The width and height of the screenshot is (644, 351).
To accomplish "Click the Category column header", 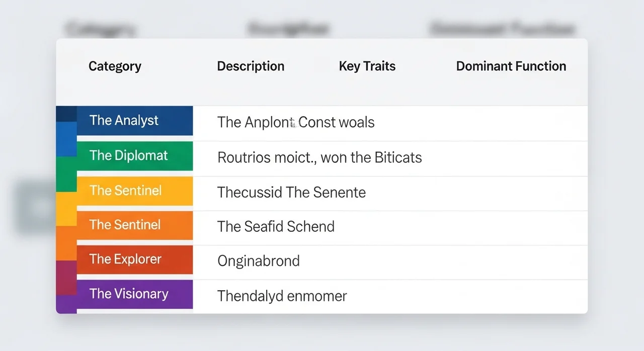I will [115, 66].
